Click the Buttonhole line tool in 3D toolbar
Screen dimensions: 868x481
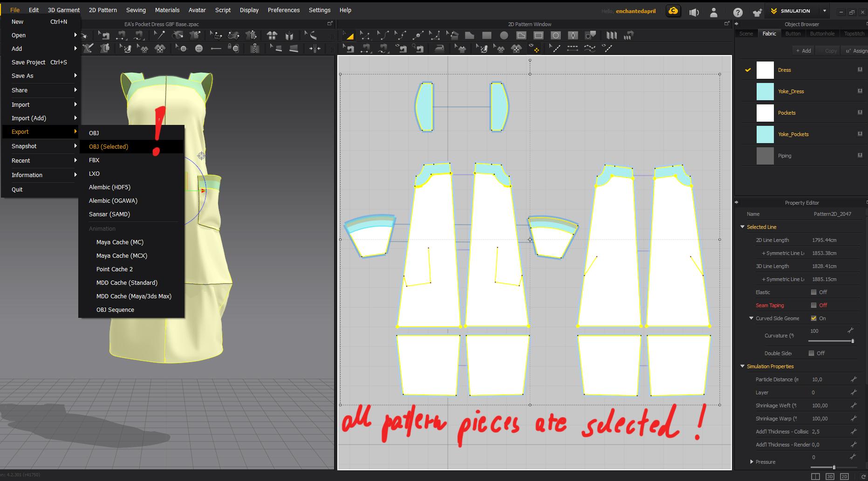(x=216, y=48)
